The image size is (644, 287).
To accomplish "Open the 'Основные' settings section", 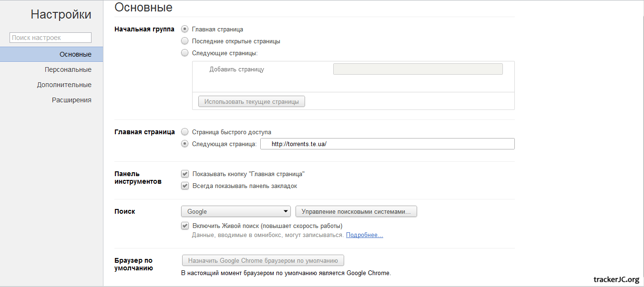I will (x=75, y=54).
